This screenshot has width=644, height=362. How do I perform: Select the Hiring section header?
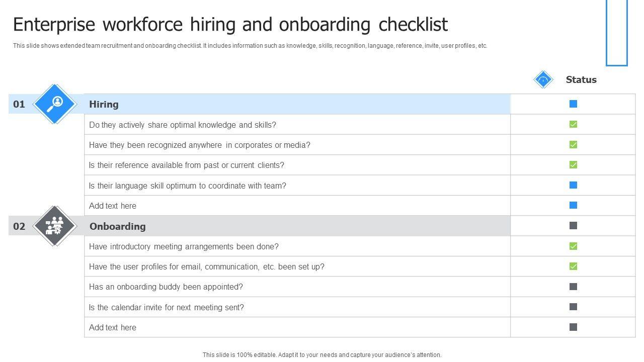click(x=104, y=105)
